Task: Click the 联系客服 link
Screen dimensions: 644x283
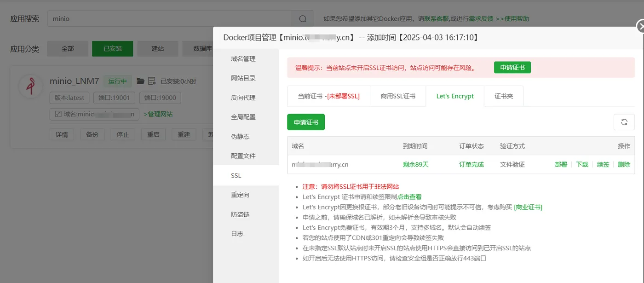Action: pyautogui.click(x=436, y=19)
